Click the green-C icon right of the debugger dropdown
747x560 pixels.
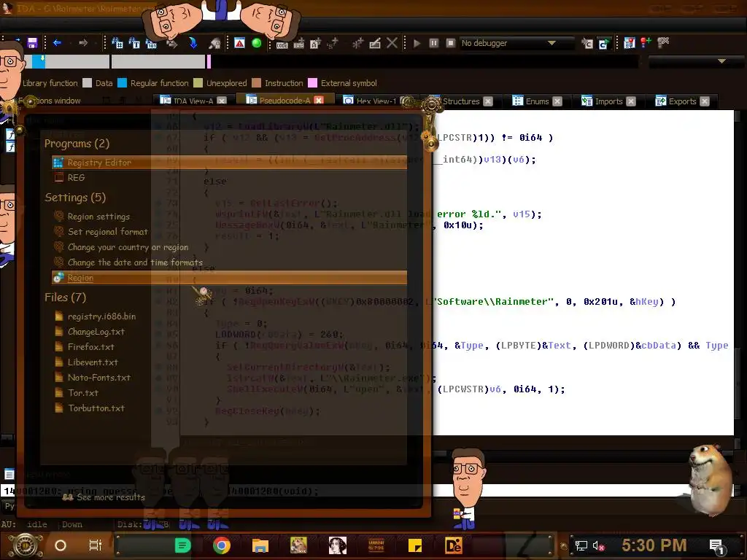(603, 44)
